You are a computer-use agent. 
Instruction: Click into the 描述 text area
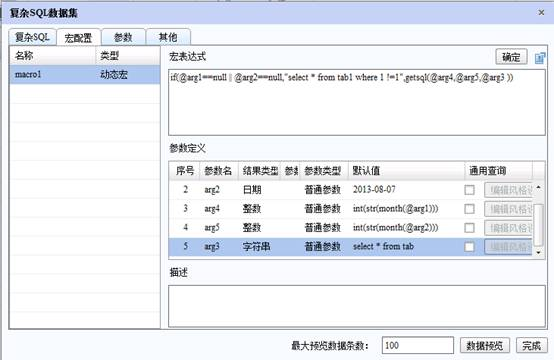tap(357, 306)
